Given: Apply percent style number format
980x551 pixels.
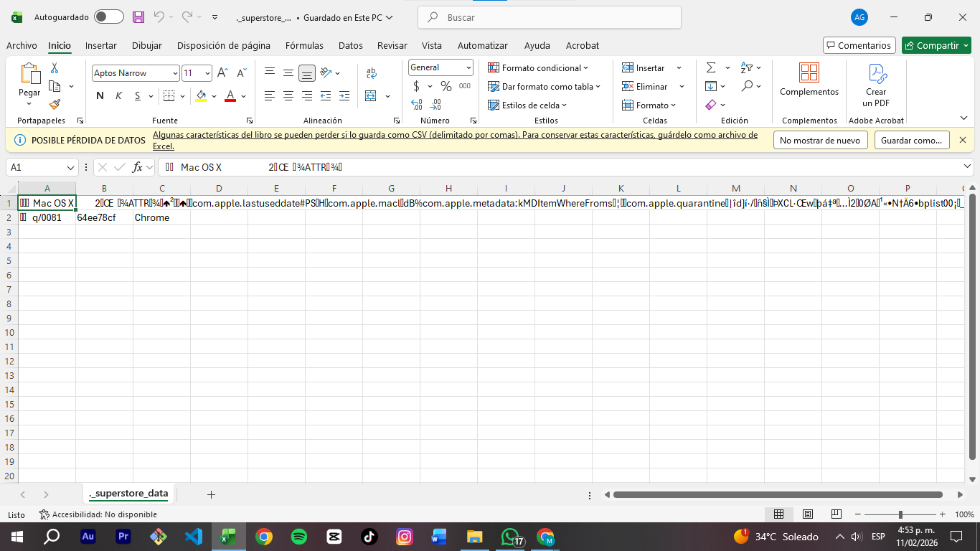Looking at the screenshot, I should pos(446,87).
